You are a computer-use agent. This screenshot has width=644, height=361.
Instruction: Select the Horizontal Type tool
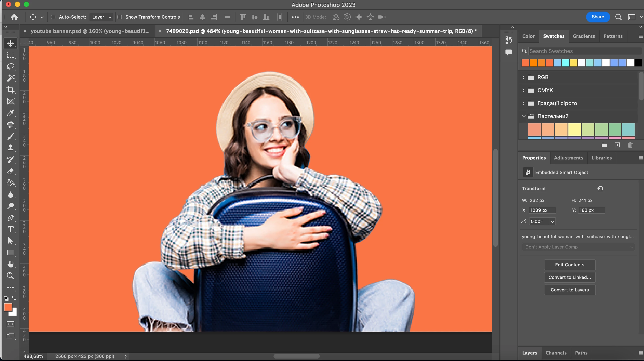tap(11, 229)
